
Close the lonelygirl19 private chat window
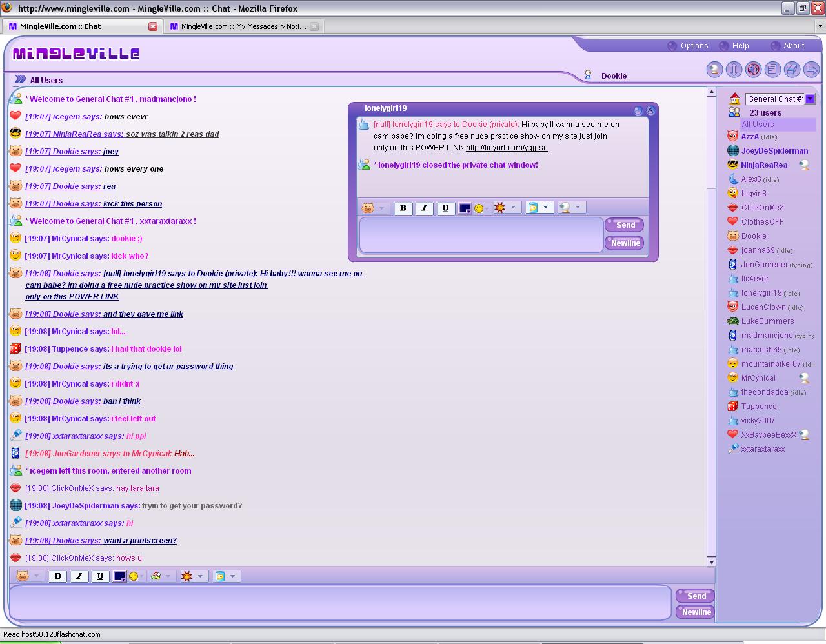650,110
